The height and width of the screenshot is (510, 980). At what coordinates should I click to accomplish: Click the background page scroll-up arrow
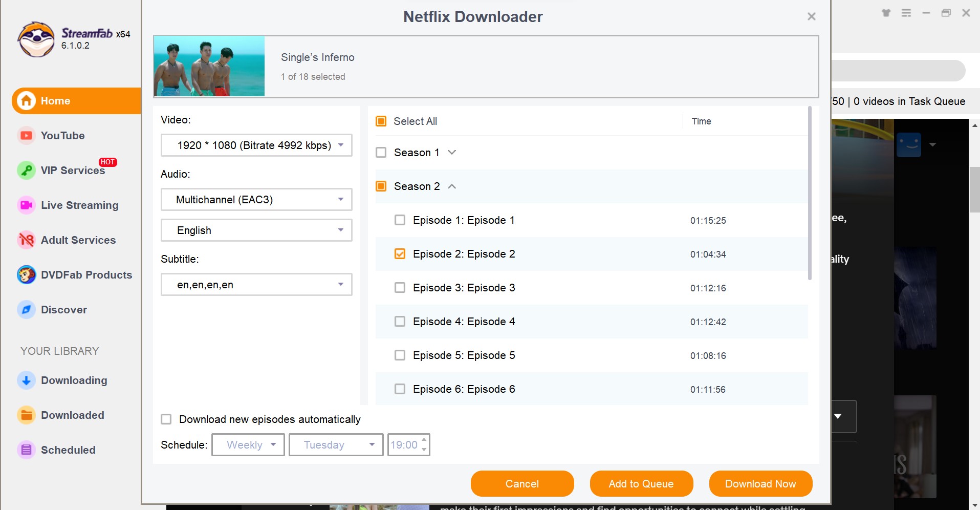click(x=974, y=125)
